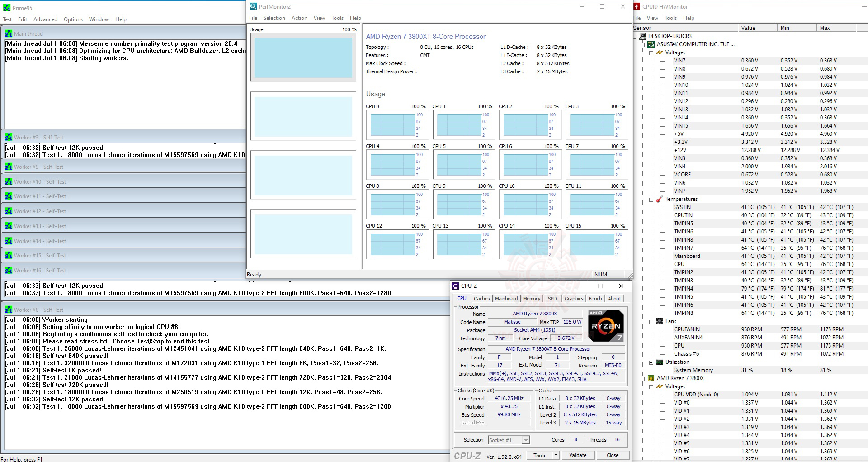Click the AMD Ryzen 7 3800X processor icon
The image size is (868, 462).
pos(651,378)
